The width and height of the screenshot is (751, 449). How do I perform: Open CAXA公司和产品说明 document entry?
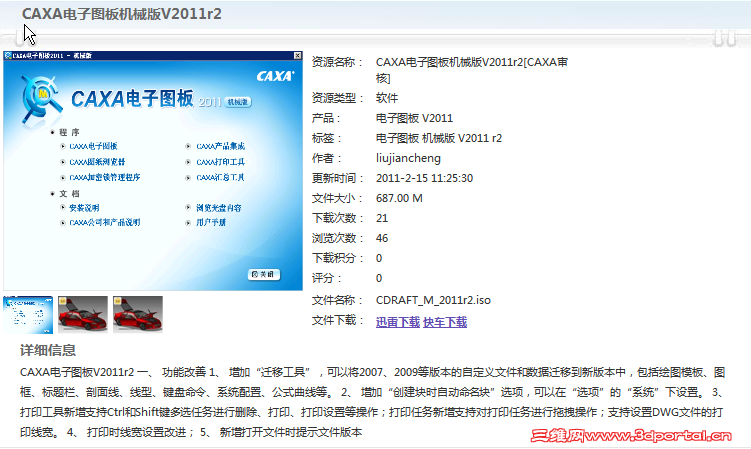[104, 222]
